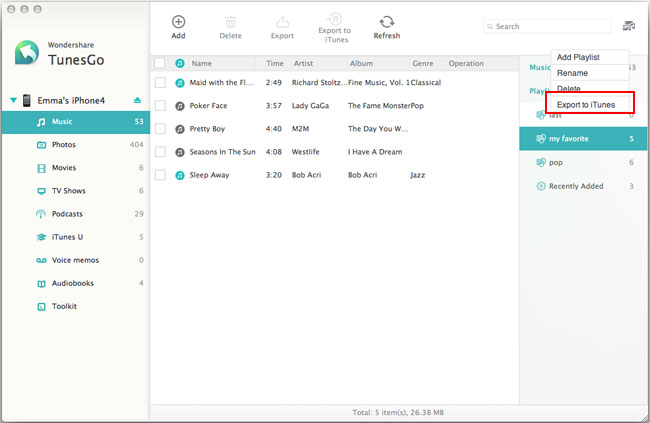The width and height of the screenshot is (650, 423).
Task: Select the Recently Added playlist
Action: (583, 186)
